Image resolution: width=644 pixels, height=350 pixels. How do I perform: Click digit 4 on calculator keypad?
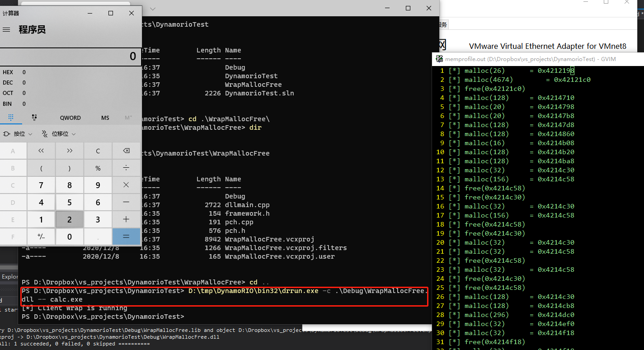click(41, 202)
